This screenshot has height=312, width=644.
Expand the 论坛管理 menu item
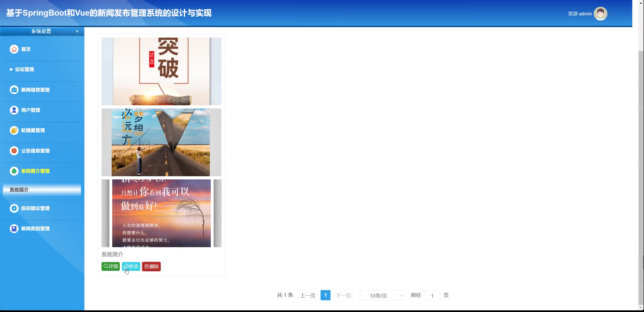(24, 69)
